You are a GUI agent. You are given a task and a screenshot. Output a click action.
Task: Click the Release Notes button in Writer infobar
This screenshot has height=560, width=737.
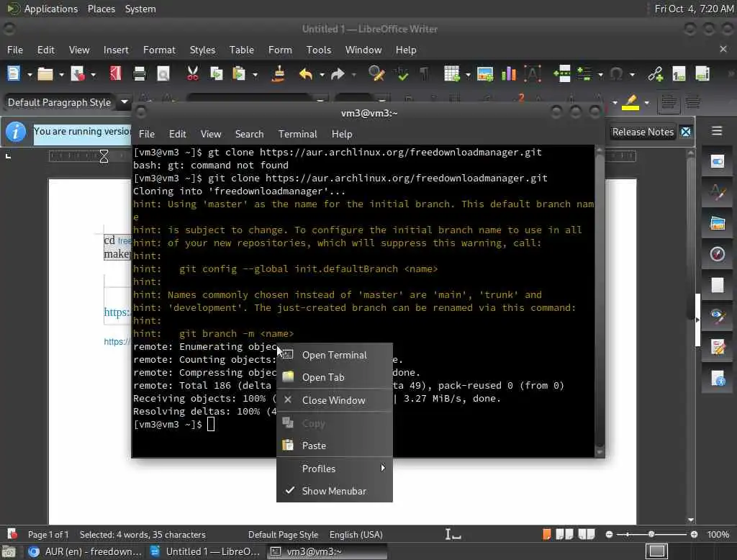(643, 132)
